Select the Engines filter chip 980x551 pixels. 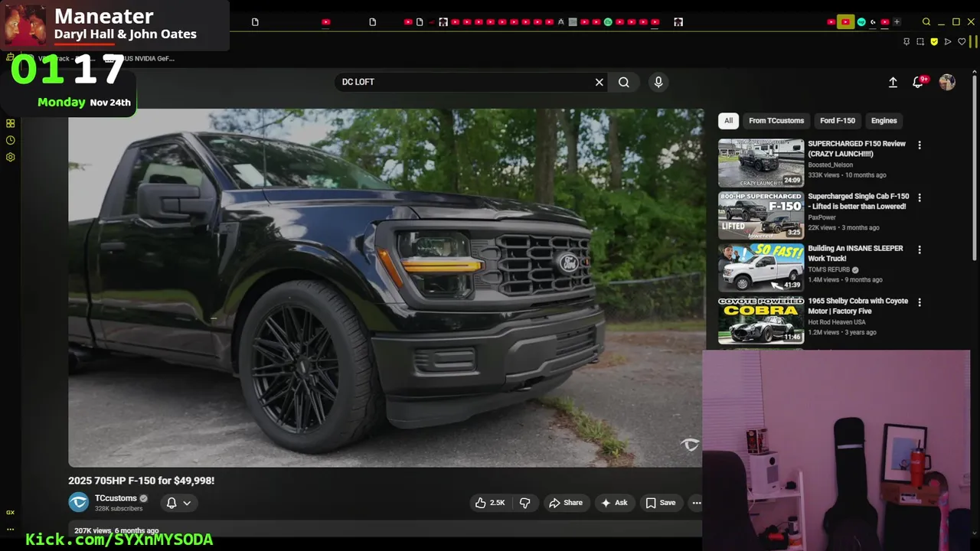tap(884, 121)
